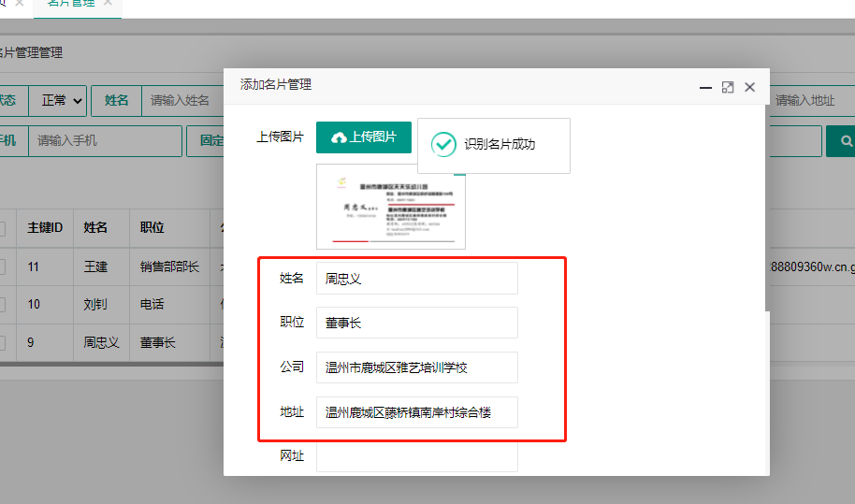Click the name cell 周忠义 in table
This screenshot has height=504, width=855.
[x=101, y=342]
